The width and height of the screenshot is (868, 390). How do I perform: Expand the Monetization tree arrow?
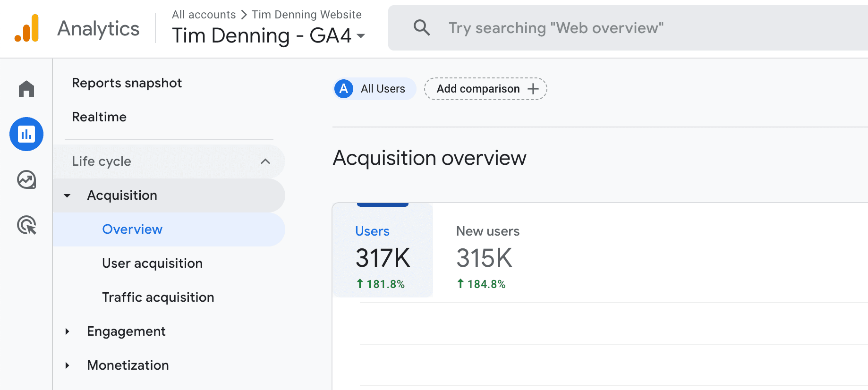click(67, 365)
